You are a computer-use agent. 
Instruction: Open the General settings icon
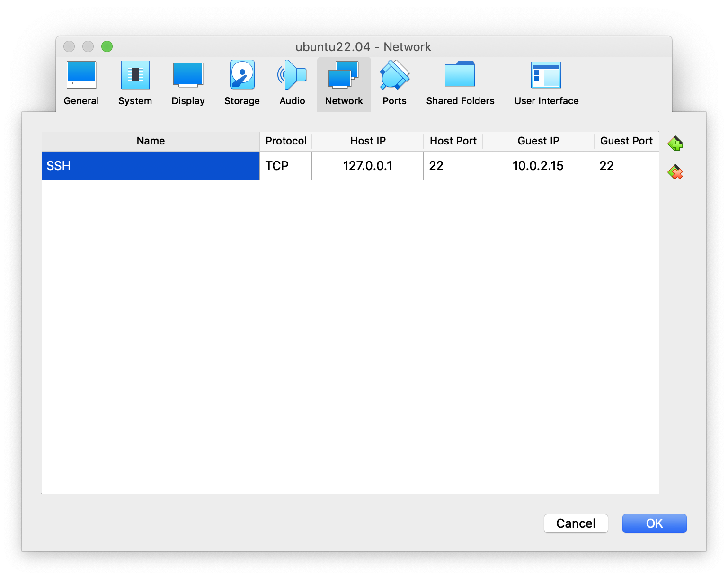pyautogui.click(x=81, y=75)
